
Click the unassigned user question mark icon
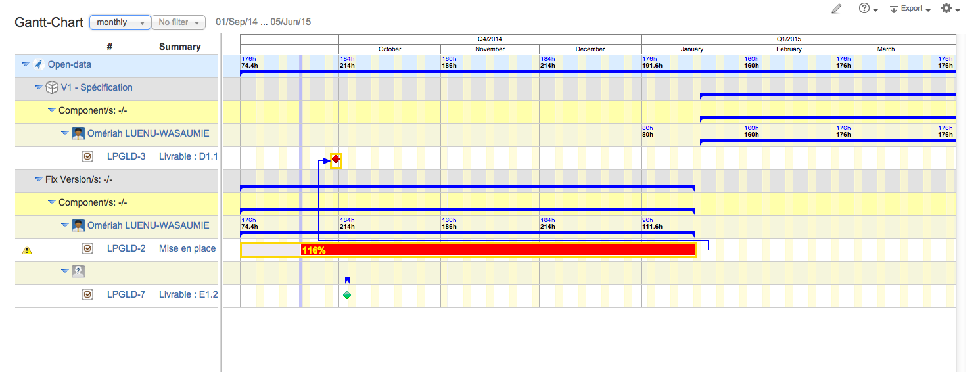click(78, 271)
